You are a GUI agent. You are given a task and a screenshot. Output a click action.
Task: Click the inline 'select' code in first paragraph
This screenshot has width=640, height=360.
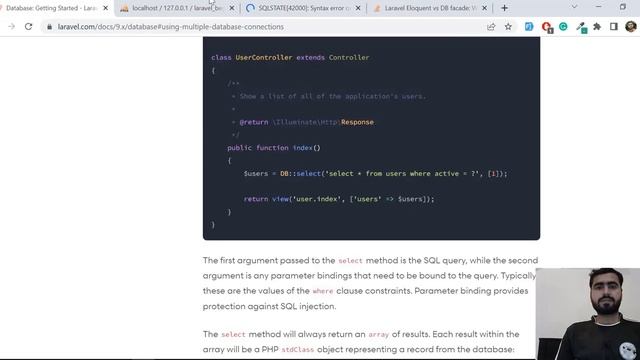point(350,261)
